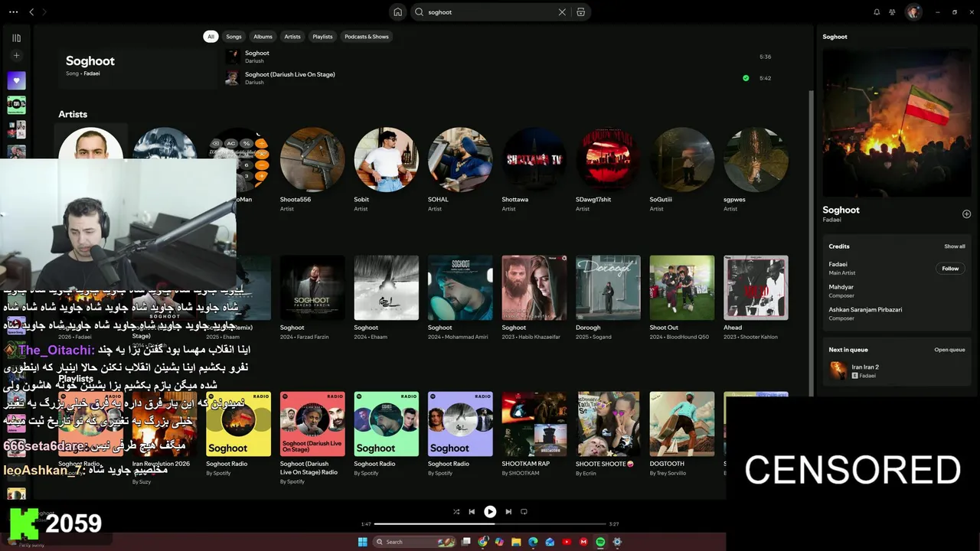Open Settings gear on the taskbar
980x551 pixels.
click(x=617, y=542)
